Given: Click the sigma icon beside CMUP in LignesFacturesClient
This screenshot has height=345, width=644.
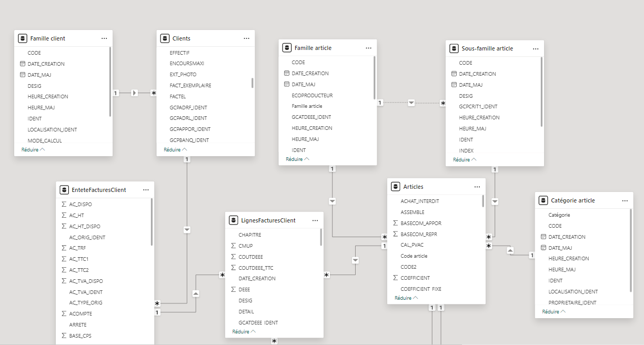Looking at the screenshot, I should click(234, 246).
